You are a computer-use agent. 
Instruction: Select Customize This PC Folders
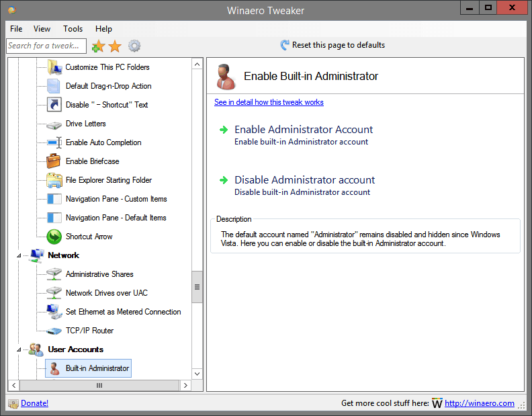pos(107,67)
